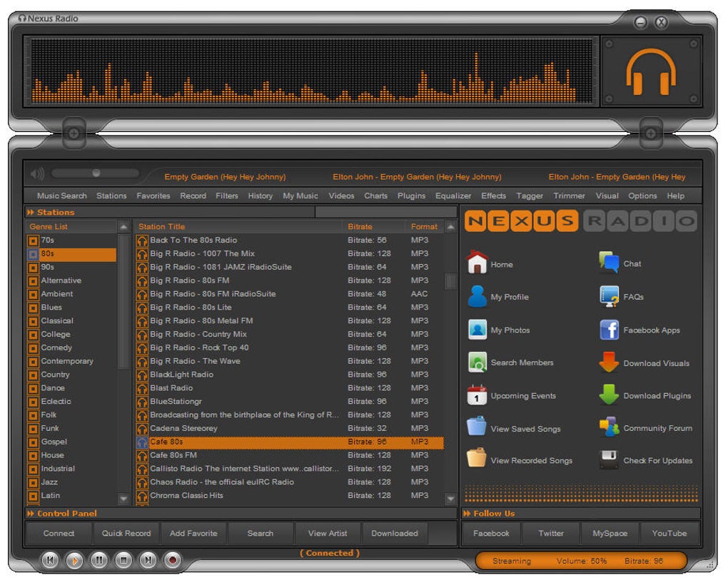Image resolution: width=728 pixels, height=585 pixels.
Task: Click the My Photos icon
Action: point(477,330)
